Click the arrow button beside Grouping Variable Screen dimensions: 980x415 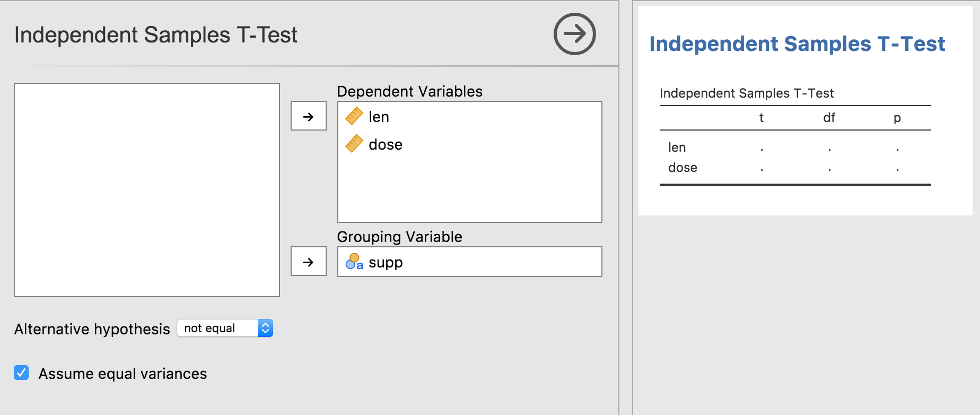coord(308,262)
